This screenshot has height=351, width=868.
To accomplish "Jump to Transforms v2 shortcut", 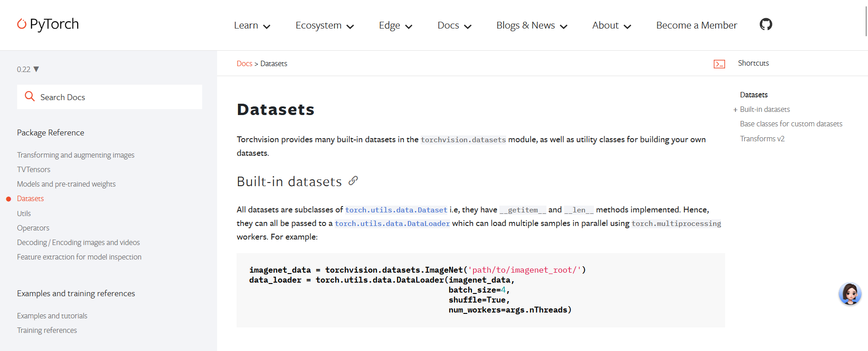I will tap(762, 139).
